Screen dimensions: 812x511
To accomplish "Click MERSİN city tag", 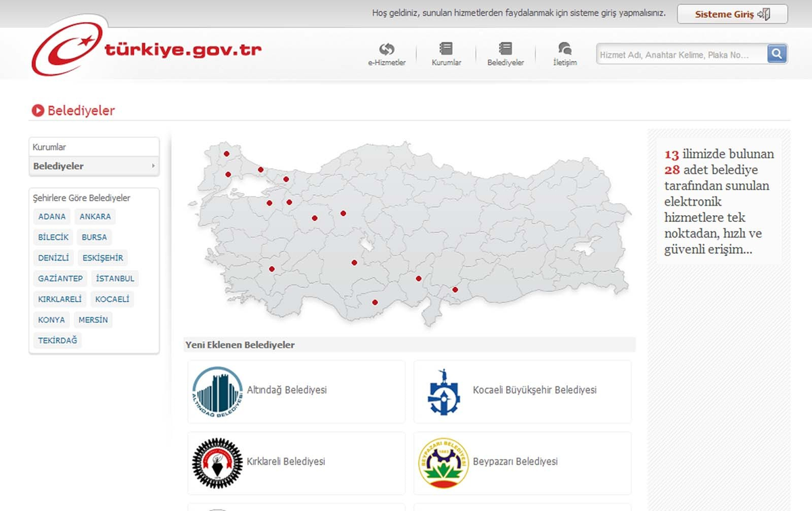I will tap(93, 319).
